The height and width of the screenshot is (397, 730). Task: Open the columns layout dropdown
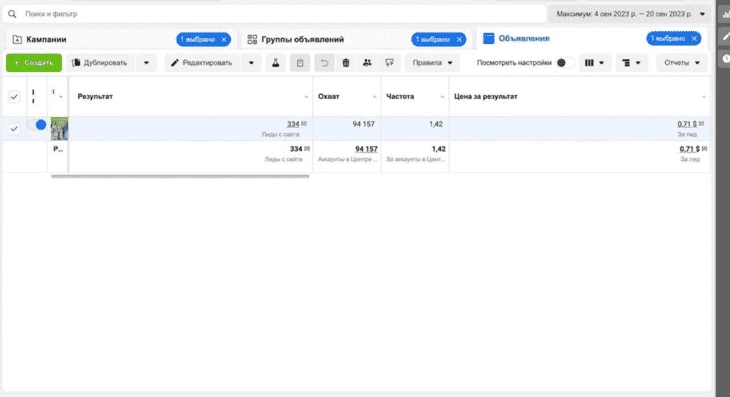[595, 63]
